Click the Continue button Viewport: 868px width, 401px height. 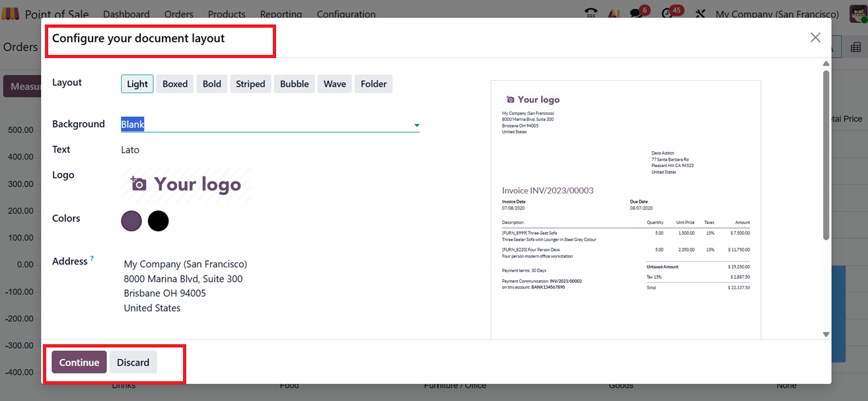[79, 362]
